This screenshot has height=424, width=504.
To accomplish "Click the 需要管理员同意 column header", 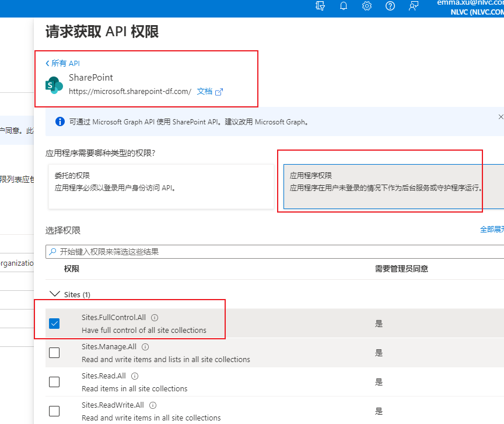I will tap(401, 269).
